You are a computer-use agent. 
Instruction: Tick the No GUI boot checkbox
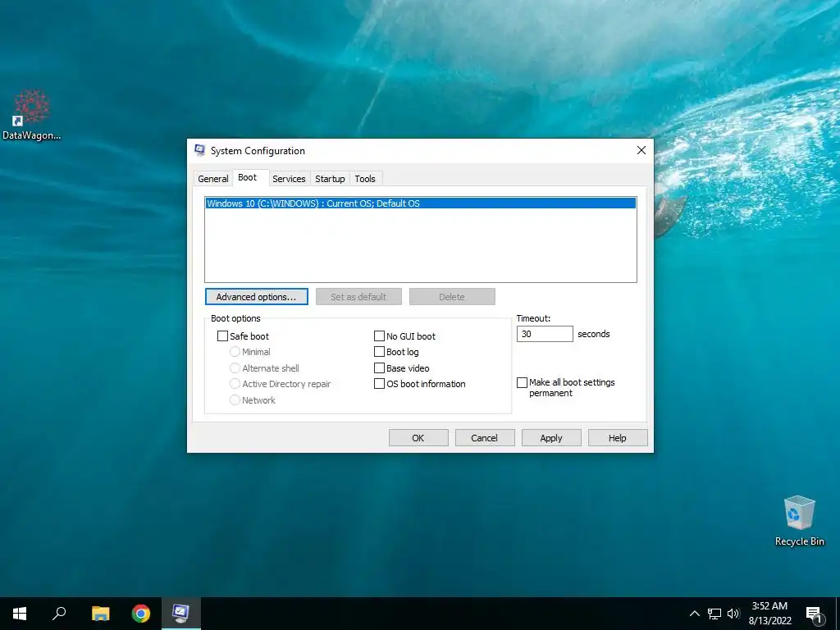tap(379, 336)
